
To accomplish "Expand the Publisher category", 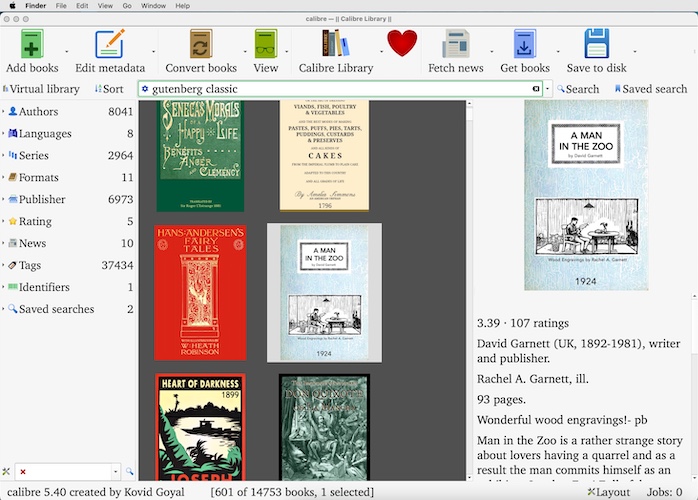I will 3,199.
